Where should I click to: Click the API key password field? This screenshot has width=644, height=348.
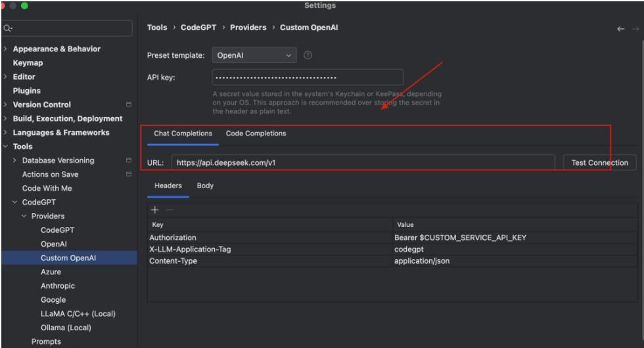pyautogui.click(x=327, y=78)
